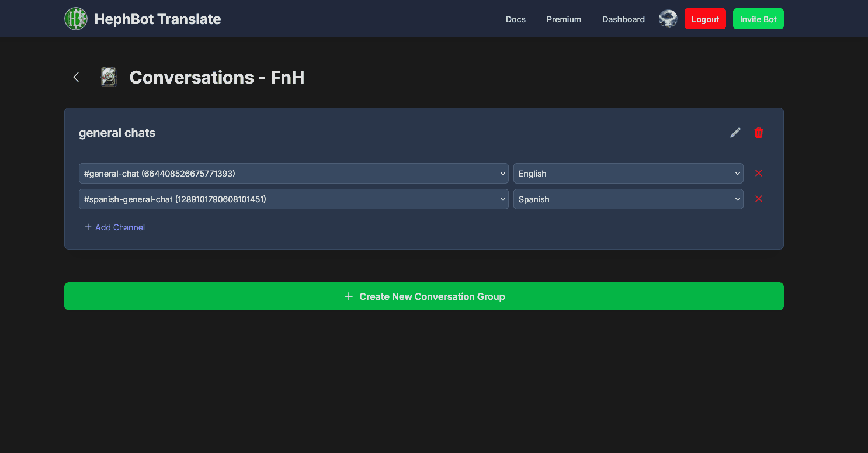Click the HephBot gear logo icon
Image resolution: width=868 pixels, height=453 pixels.
point(76,19)
